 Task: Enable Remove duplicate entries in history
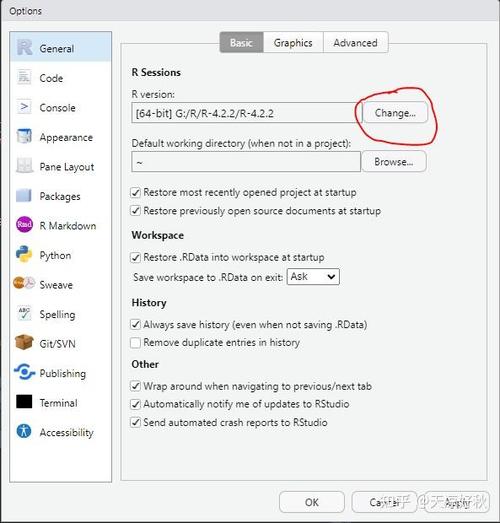click(x=135, y=343)
